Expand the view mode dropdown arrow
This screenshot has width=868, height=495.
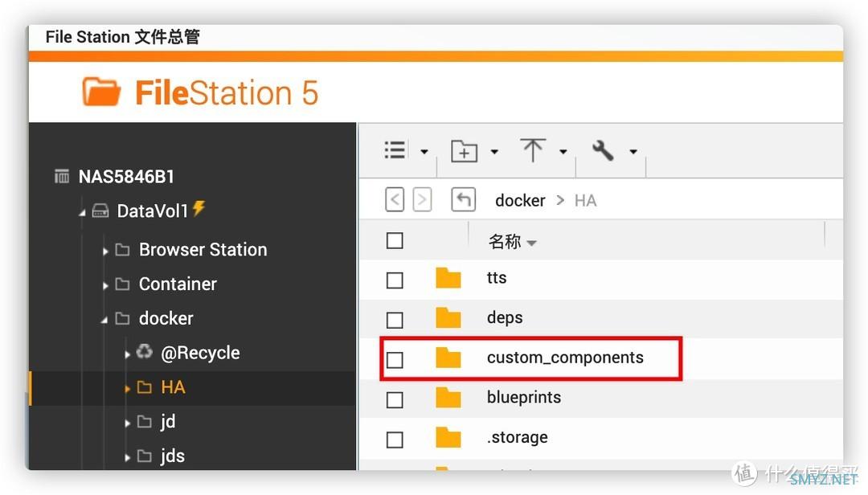tap(424, 152)
